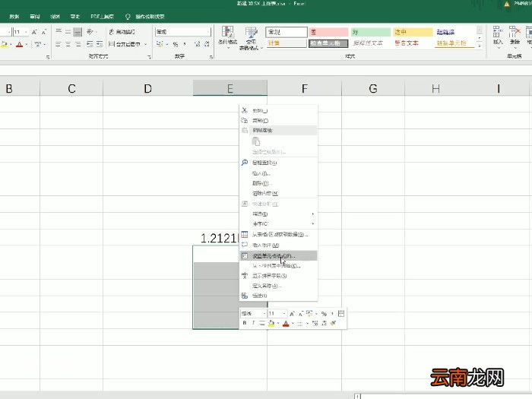This screenshot has width=532, height=399.
Task: Open Alignment settings dialog launcher
Action: [149, 57]
